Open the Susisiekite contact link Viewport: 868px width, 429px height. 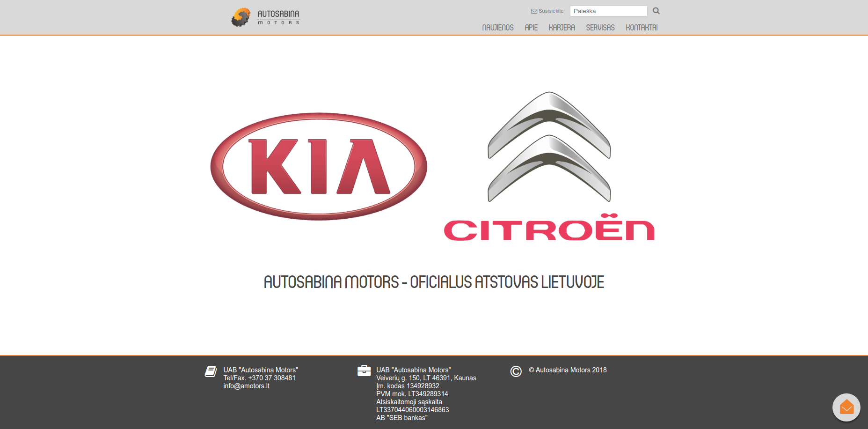547,11
